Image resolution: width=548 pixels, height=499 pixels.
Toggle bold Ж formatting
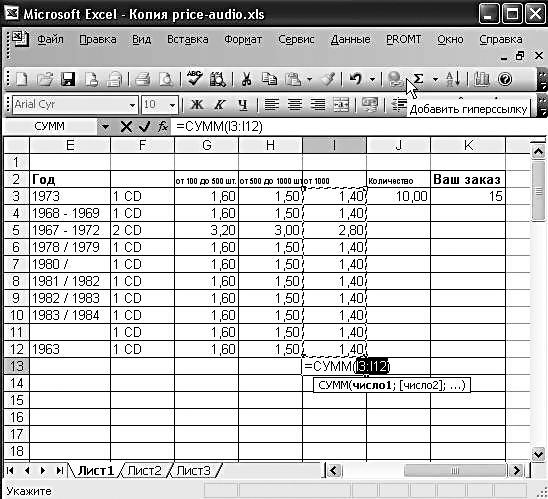[197, 105]
